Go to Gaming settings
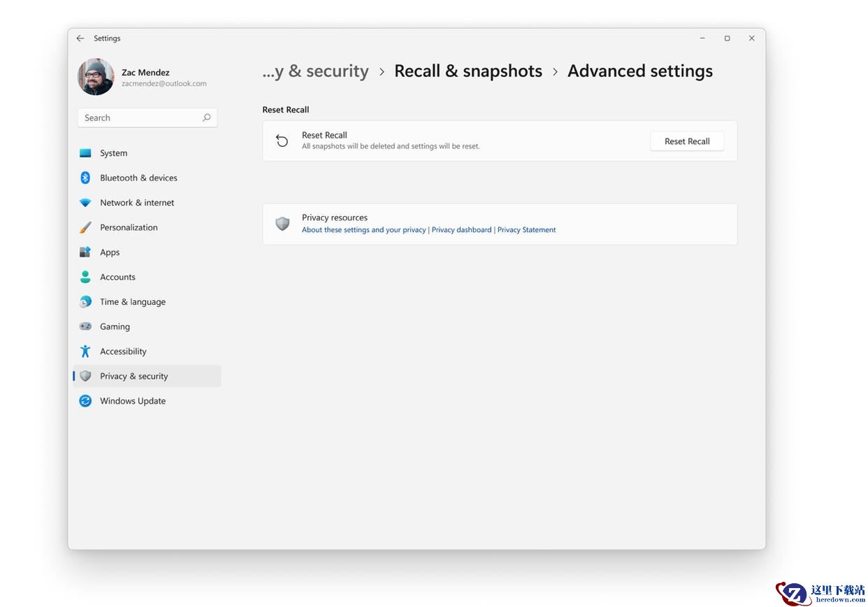 [115, 327]
